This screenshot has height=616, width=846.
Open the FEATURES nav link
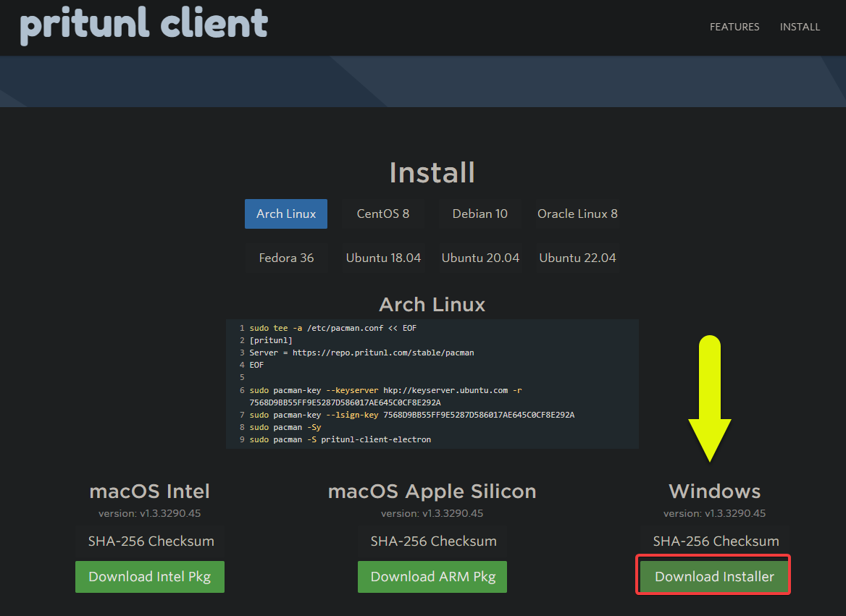point(734,27)
